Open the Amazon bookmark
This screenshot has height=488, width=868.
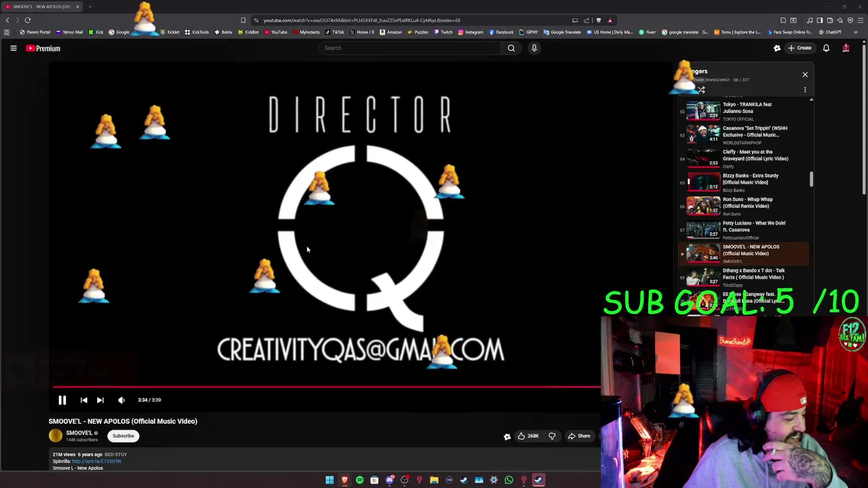[x=391, y=32]
